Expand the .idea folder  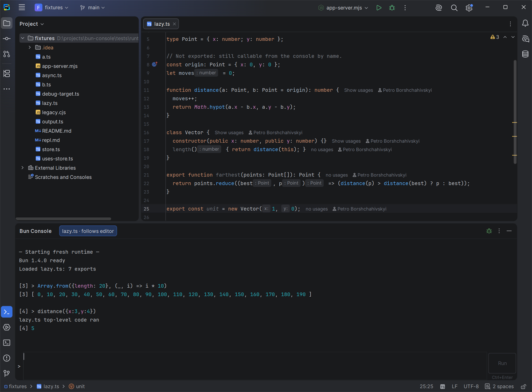tap(30, 47)
